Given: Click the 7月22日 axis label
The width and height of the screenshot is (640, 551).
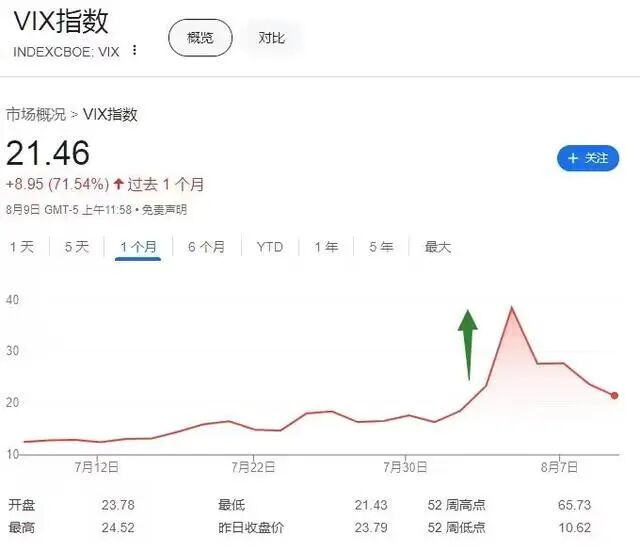Looking at the screenshot, I should coord(253,467).
